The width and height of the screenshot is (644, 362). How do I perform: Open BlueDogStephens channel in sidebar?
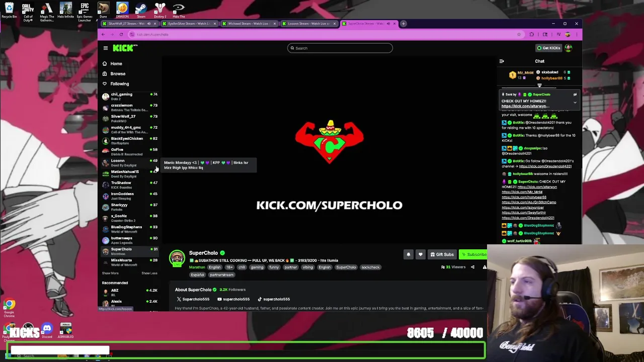[130, 229]
